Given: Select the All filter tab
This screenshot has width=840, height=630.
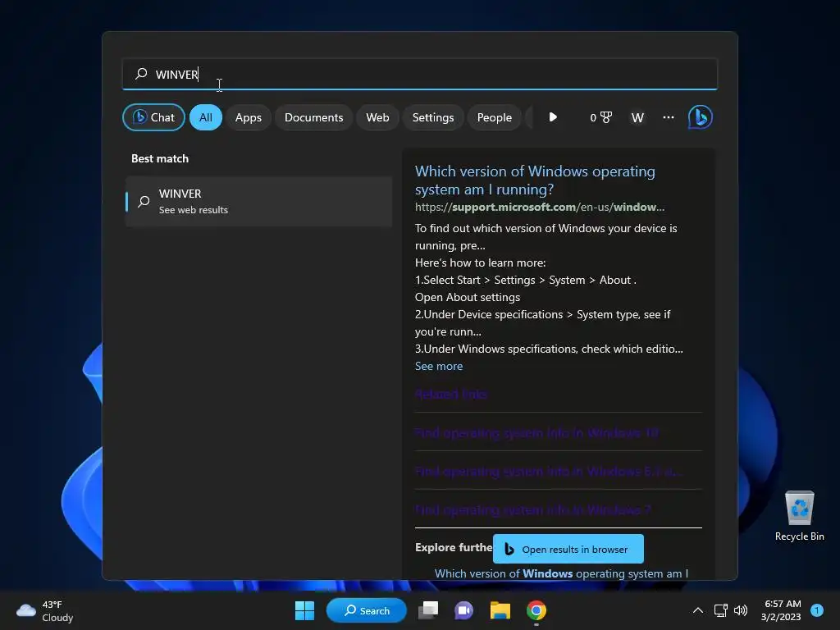Looking at the screenshot, I should tap(206, 117).
